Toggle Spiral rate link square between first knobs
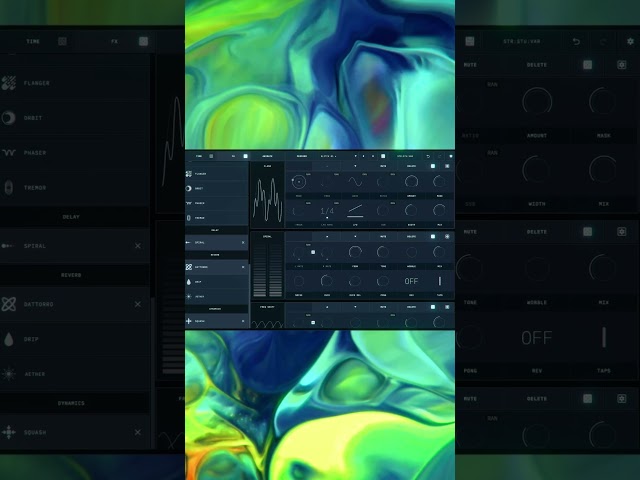 click(313, 252)
